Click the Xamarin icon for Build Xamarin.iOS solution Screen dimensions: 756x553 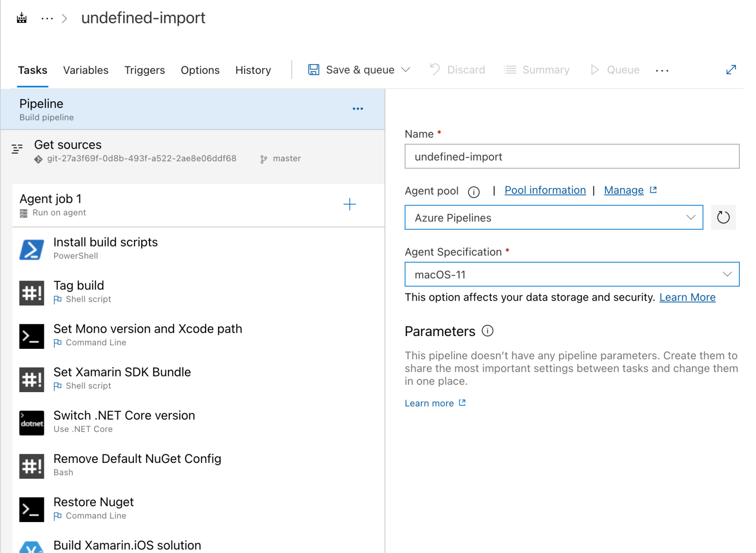[31, 546]
